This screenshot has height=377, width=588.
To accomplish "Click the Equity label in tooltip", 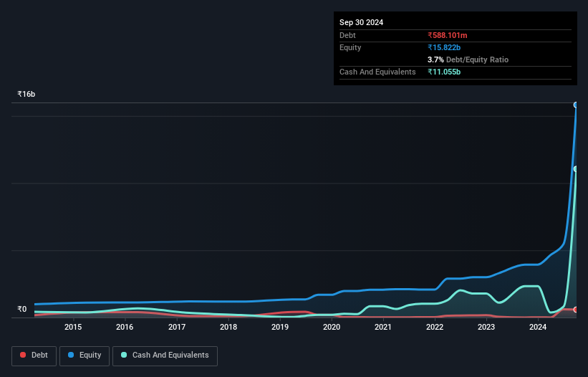I will pos(350,47).
